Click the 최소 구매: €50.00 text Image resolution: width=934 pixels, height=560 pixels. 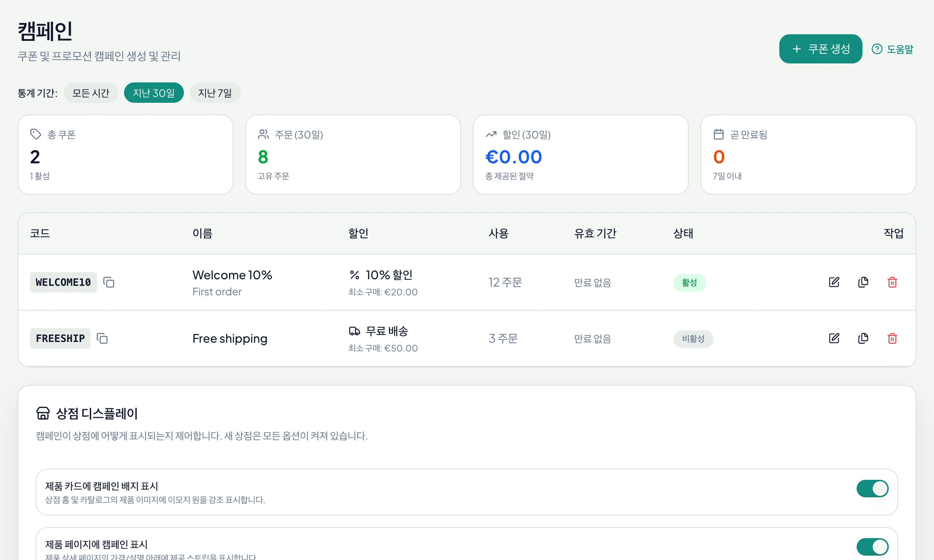383,348
